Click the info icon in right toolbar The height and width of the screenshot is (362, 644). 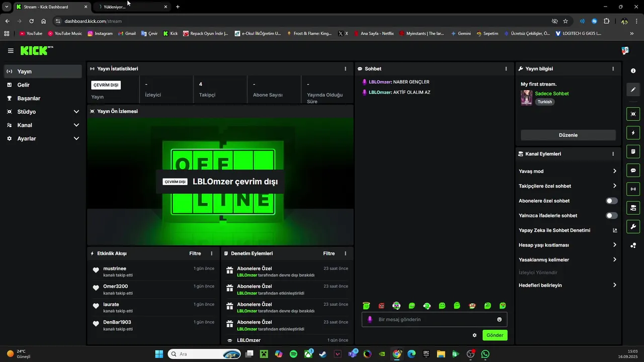633,71
